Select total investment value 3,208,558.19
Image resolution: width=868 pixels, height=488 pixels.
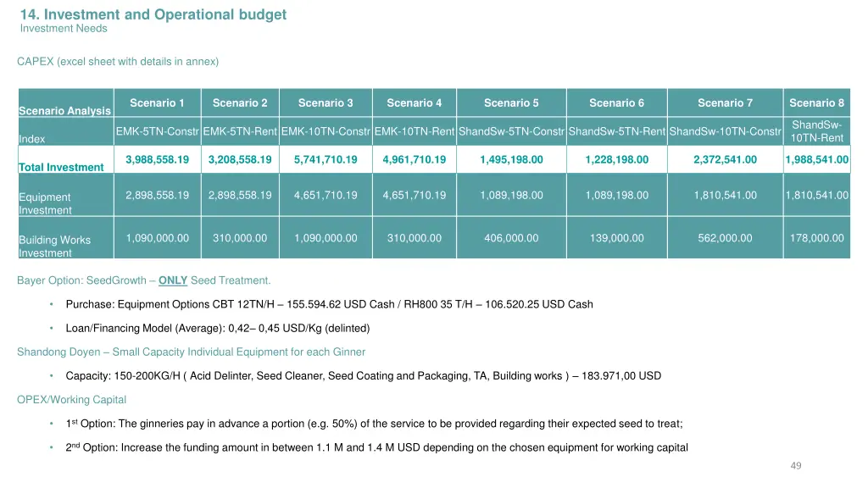240,160
